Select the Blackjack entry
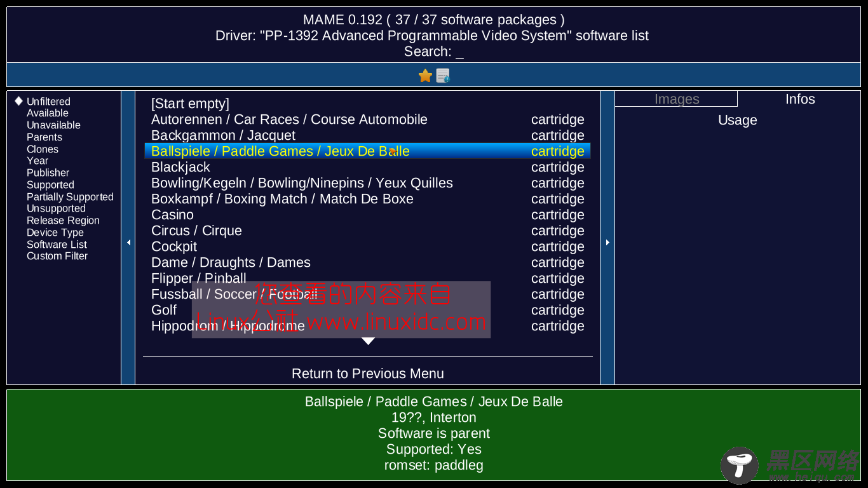The height and width of the screenshot is (488, 868). point(368,167)
